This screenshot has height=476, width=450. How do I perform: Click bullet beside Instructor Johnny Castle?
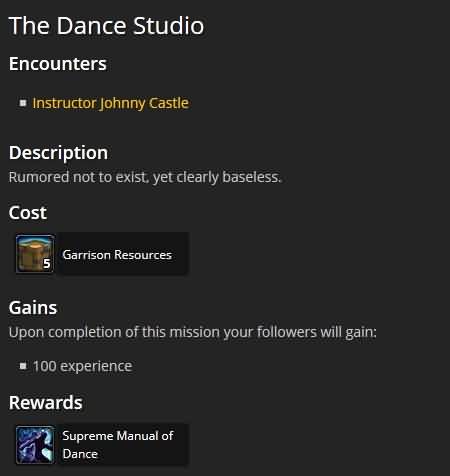click(x=23, y=103)
